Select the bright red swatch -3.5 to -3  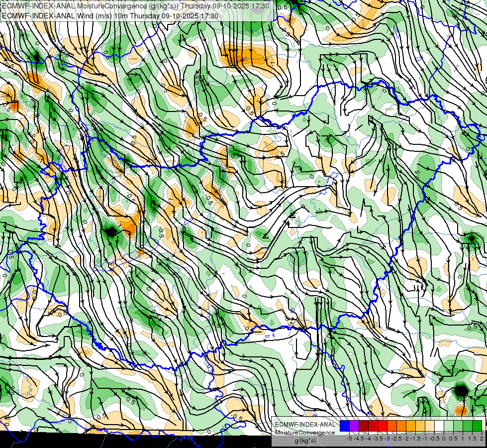point(383,426)
